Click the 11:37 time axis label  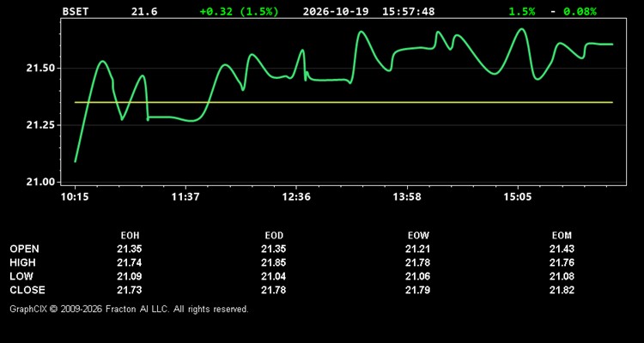(x=185, y=197)
